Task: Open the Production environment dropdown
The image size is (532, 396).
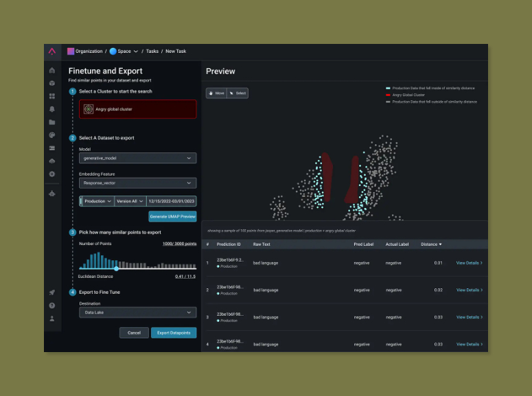Action: click(97, 201)
